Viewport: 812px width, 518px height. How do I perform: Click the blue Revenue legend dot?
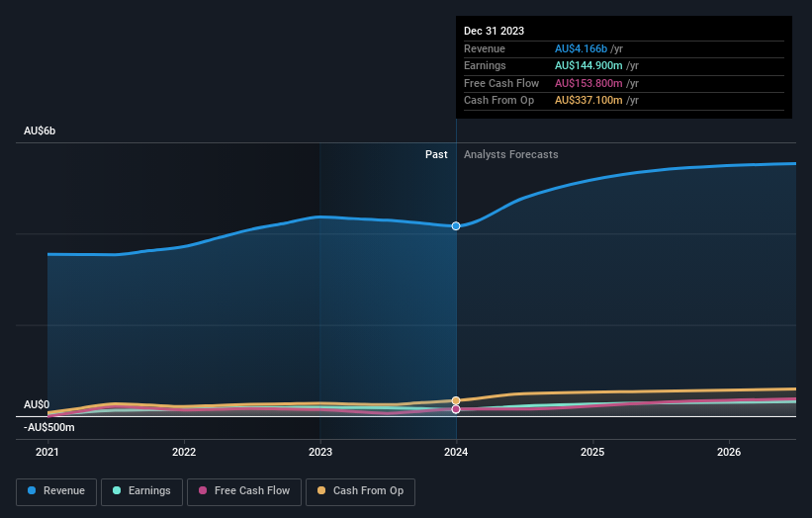(x=32, y=490)
